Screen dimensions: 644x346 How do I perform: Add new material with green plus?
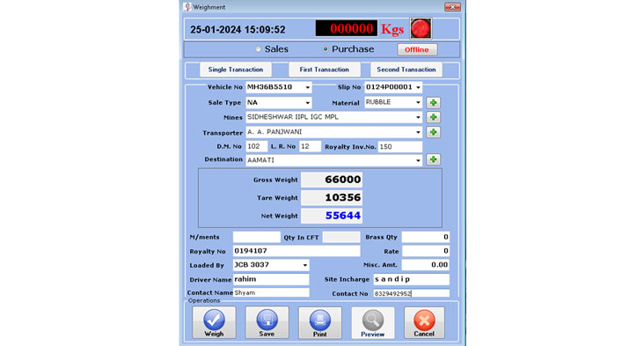(x=434, y=103)
